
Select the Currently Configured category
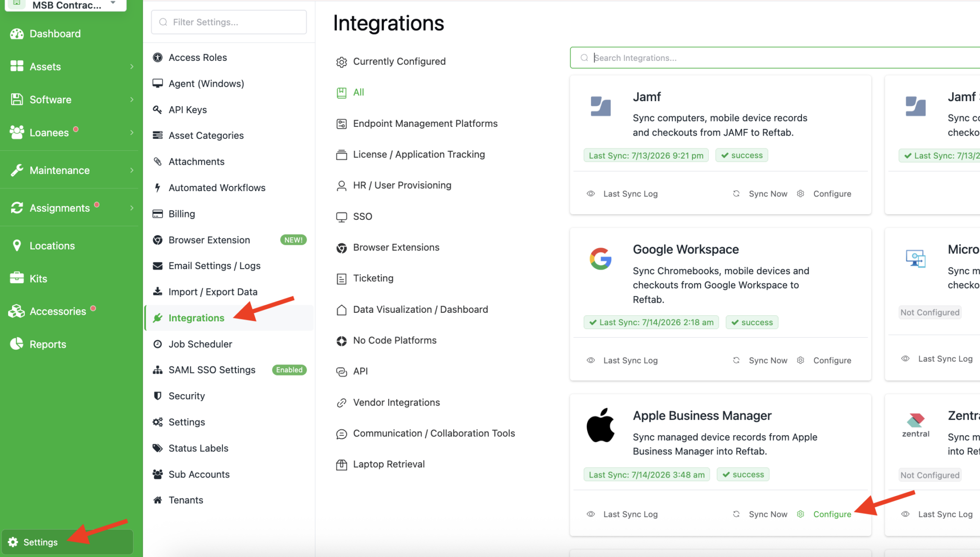399,61
